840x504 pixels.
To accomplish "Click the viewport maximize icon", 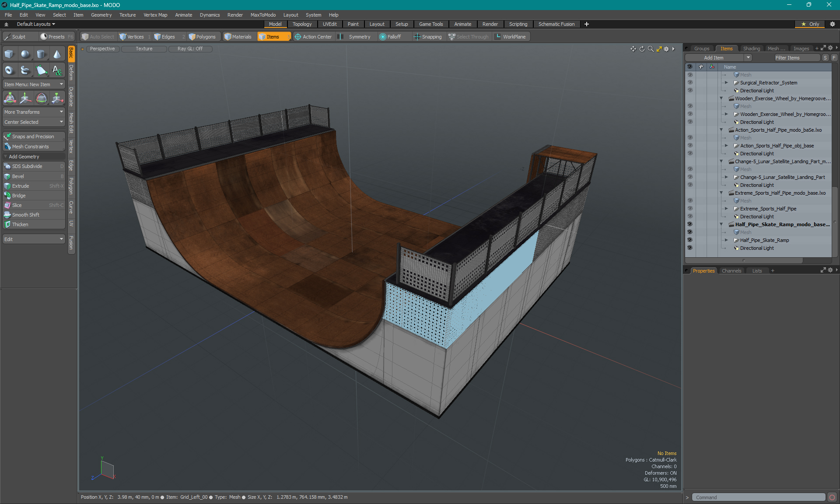I will 659,49.
